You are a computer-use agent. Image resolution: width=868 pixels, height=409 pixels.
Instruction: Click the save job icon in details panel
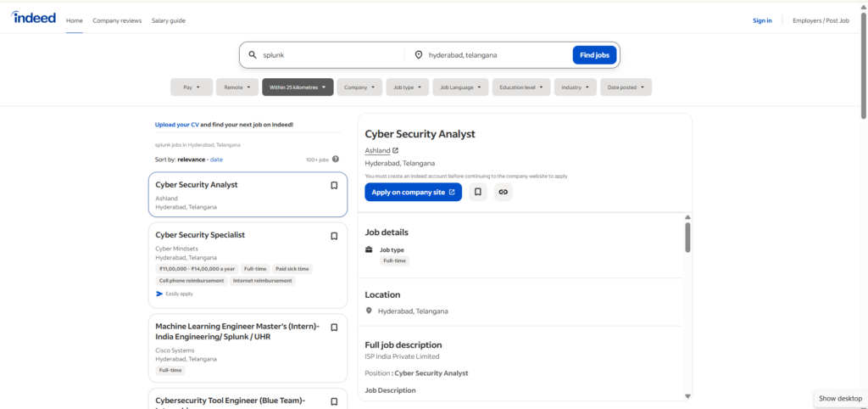478,192
